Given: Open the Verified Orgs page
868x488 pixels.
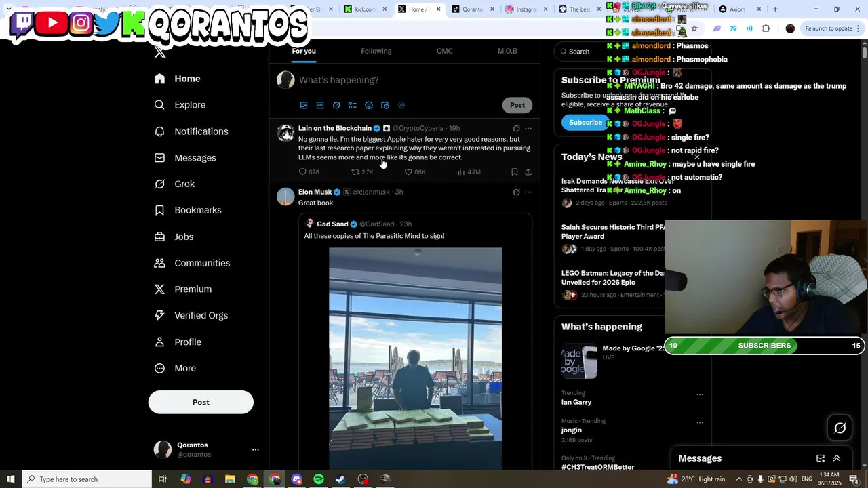Looking at the screenshot, I should coord(191,315).
